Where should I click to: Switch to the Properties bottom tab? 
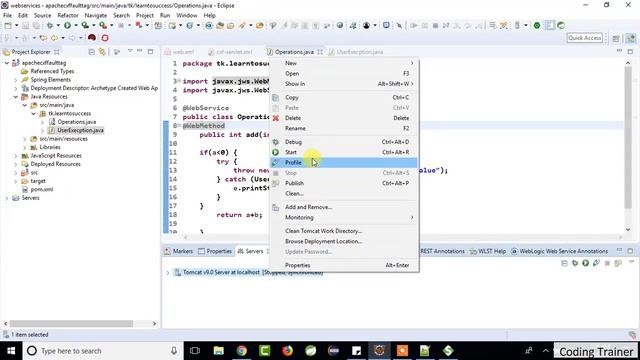point(215,251)
